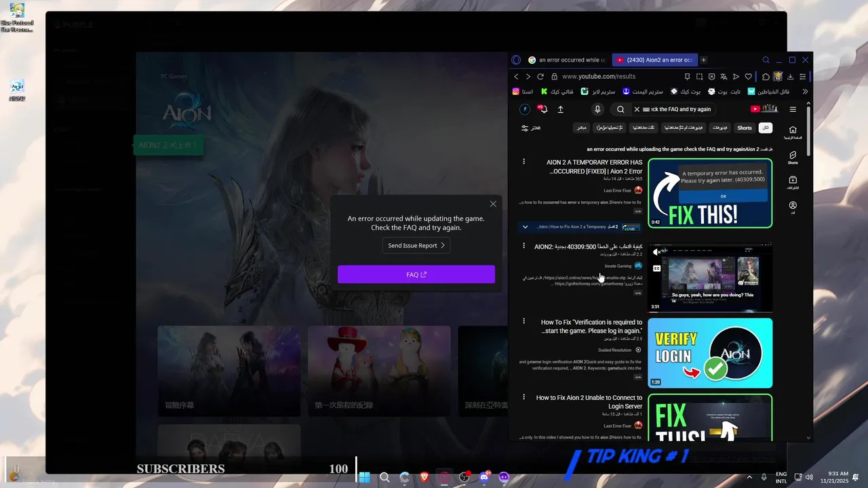The image size is (868, 488).
Task: Open YouTube Home in the right sidebar
Action: pyautogui.click(x=793, y=132)
